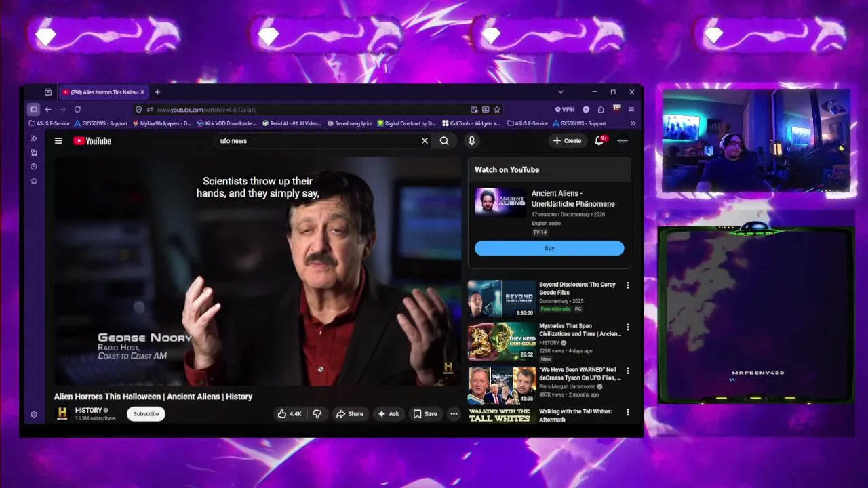Subscribe to the HISTORY channel
Image resolution: width=868 pixels, height=488 pixels.
pyautogui.click(x=146, y=413)
